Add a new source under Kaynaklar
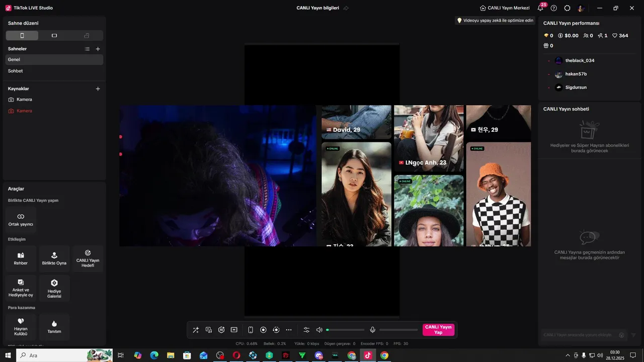 click(x=98, y=88)
